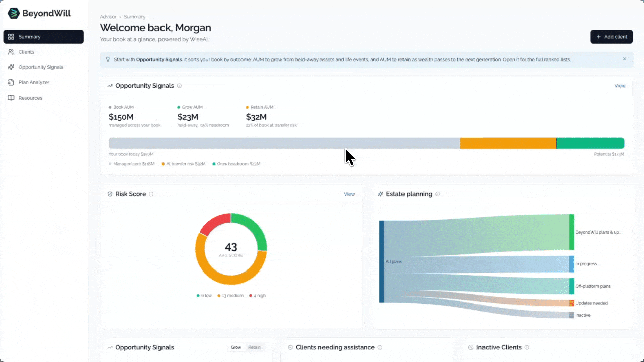644x362 pixels.
Task: Click the Plan Analyzer document icon
Action: [11, 82]
